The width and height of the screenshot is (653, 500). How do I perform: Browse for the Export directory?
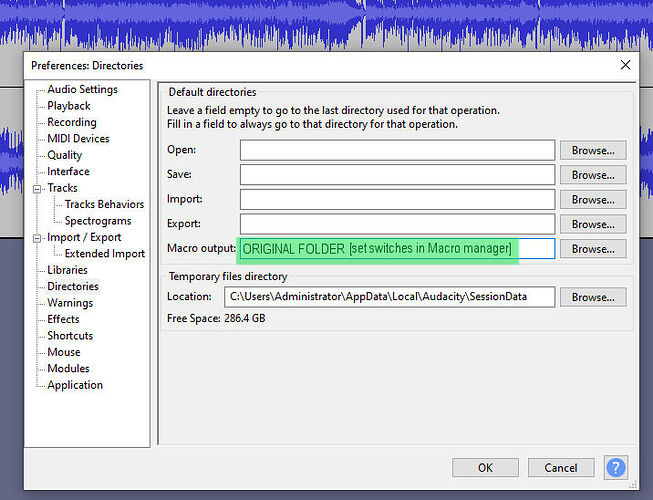(x=593, y=224)
